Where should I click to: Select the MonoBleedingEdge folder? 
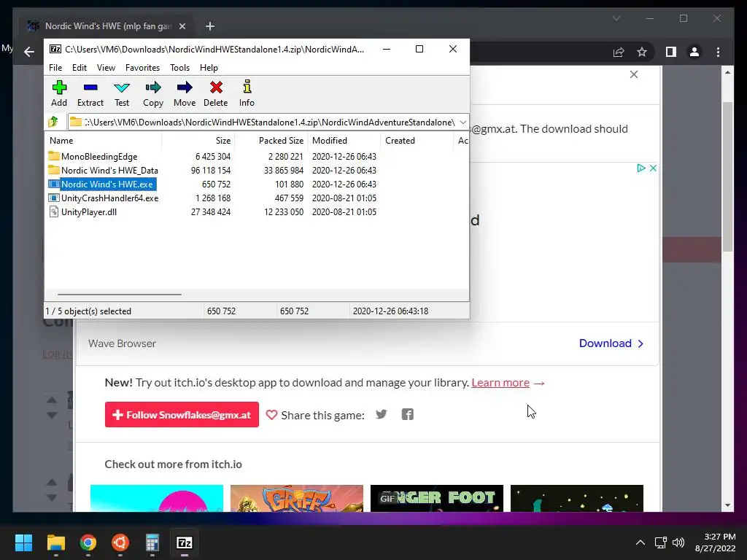(99, 157)
